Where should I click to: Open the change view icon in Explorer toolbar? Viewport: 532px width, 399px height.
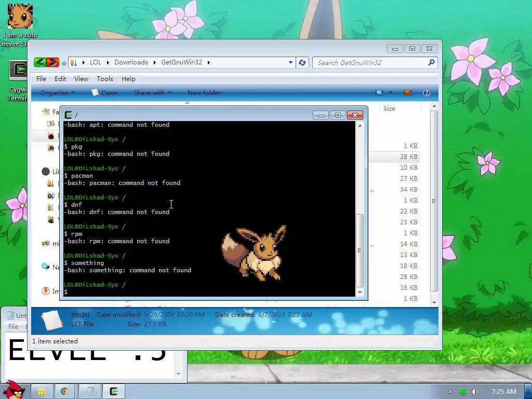click(x=379, y=92)
